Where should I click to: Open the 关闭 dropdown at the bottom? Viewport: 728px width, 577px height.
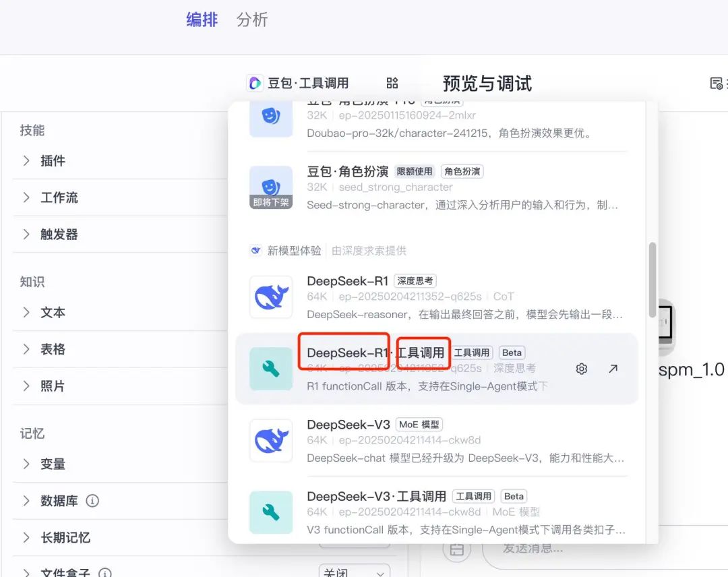tap(355, 570)
